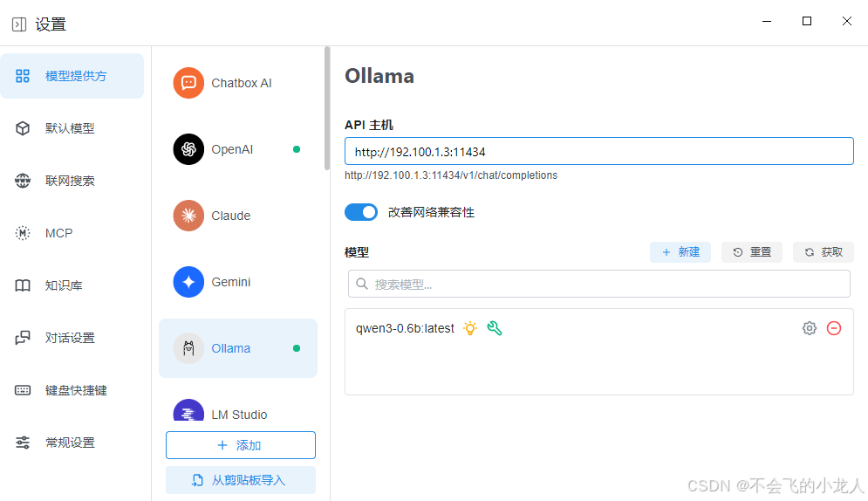
Task: Collapse the settings sidebar panel icon
Action: [19, 24]
